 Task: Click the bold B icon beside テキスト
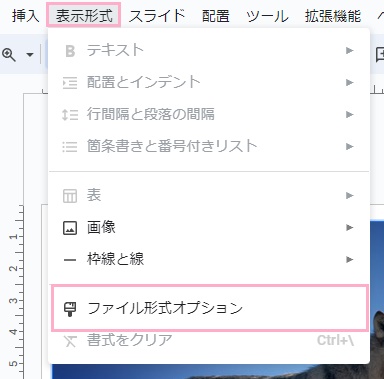click(x=70, y=51)
